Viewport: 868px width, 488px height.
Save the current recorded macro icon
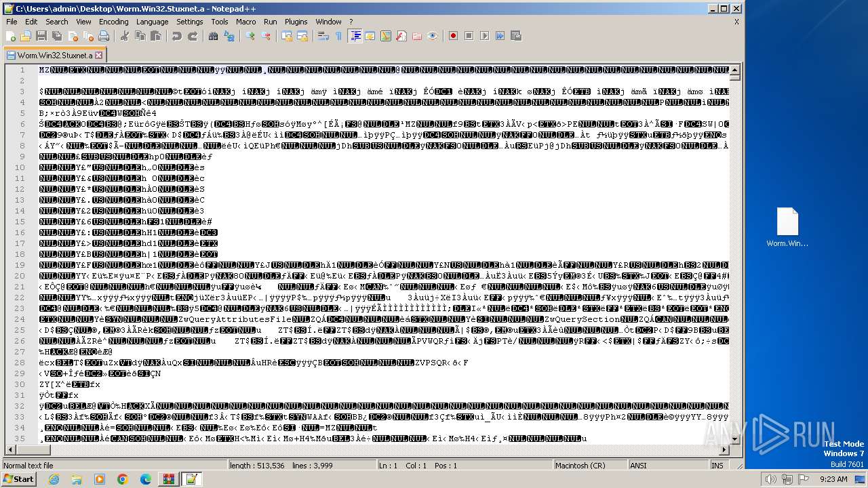click(516, 36)
